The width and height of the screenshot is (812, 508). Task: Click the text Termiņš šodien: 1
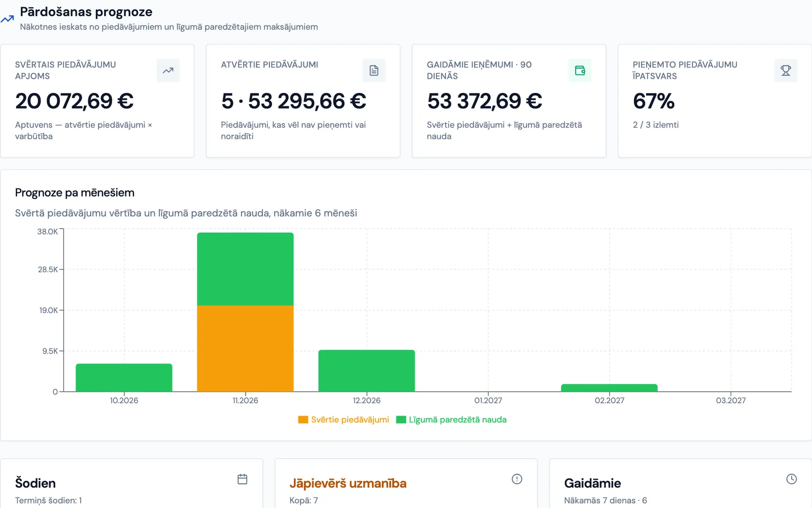coord(48,500)
